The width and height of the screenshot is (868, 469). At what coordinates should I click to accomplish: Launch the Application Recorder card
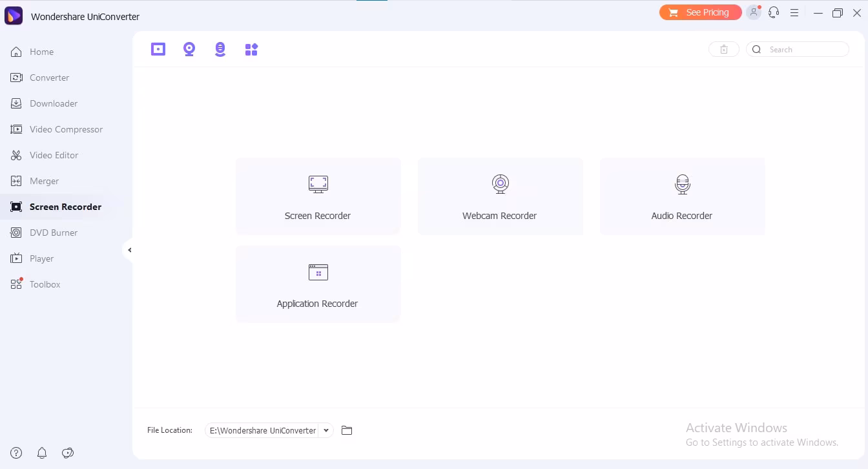point(318,284)
